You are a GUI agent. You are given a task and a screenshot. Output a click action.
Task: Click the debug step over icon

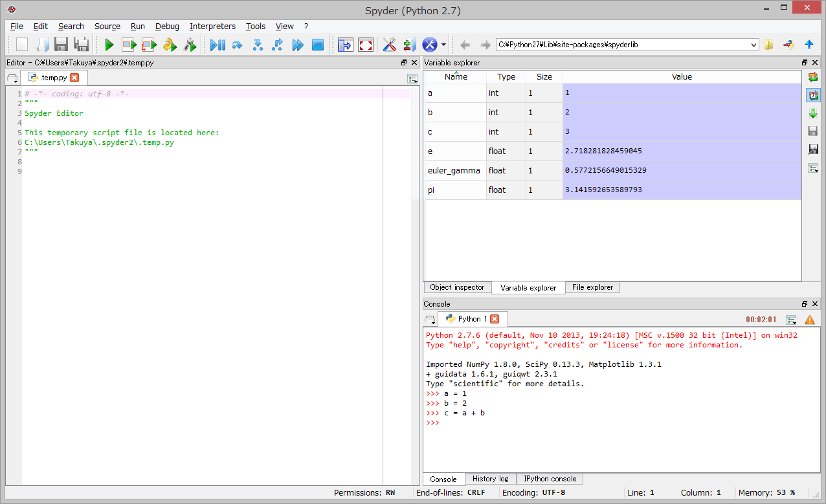(x=238, y=45)
